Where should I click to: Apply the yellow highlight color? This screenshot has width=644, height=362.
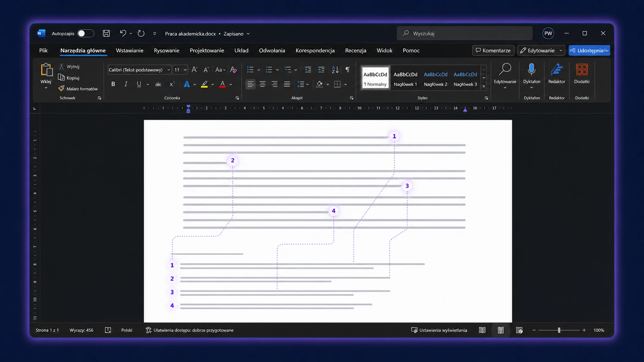click(204, 84)
